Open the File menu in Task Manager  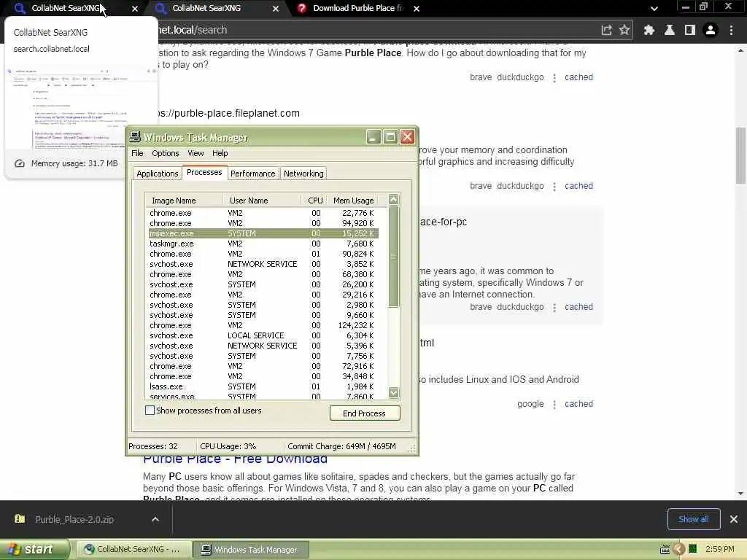click(x=137, y=153)
